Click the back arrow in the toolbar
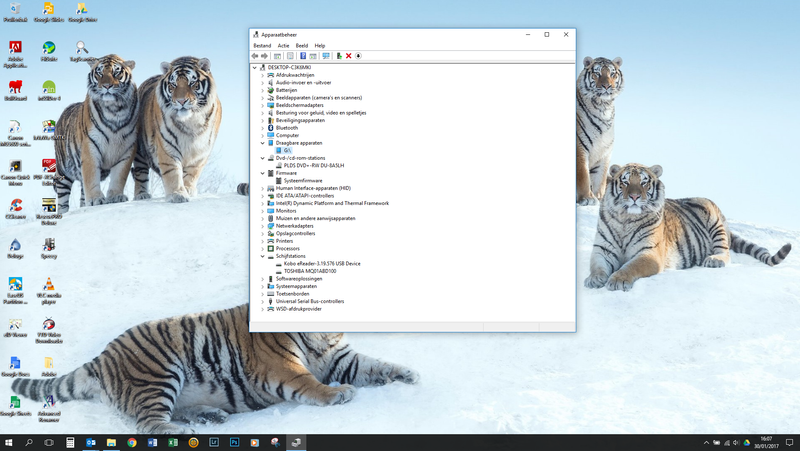This screenshot has height=451, width=800. click(x=256, y=56)
